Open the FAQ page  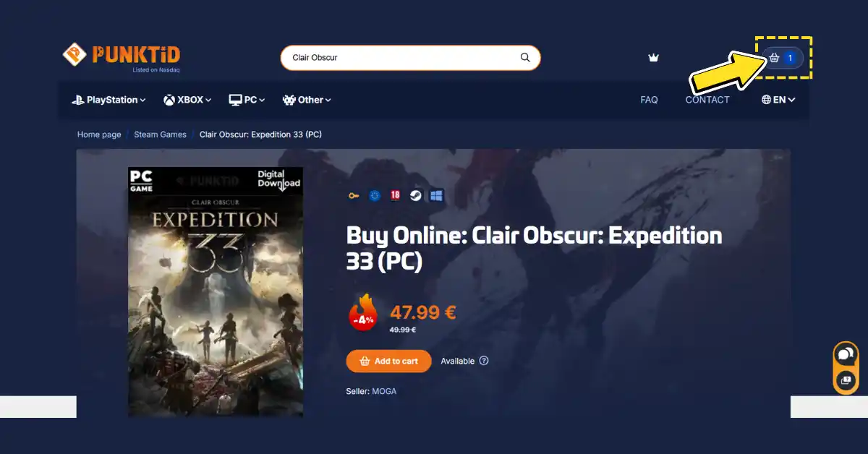(649, 100)
